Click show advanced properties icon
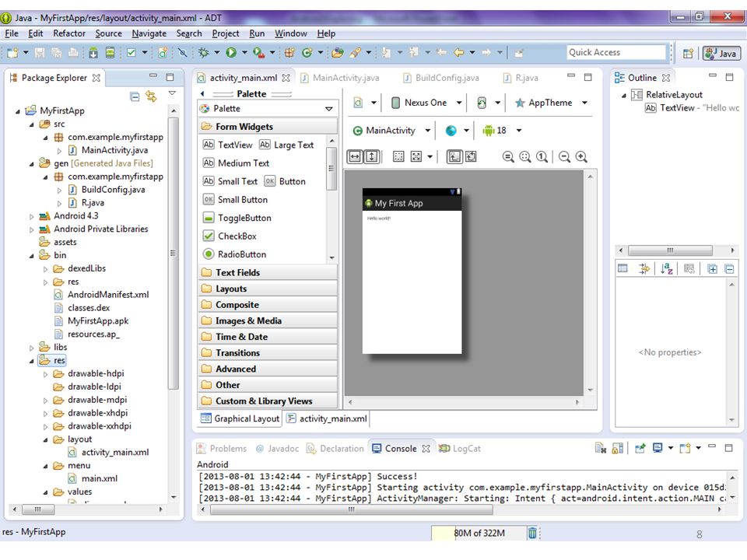The height and width of the screenshot is (560, 747). pyautogui.click(x=644, y=269)
